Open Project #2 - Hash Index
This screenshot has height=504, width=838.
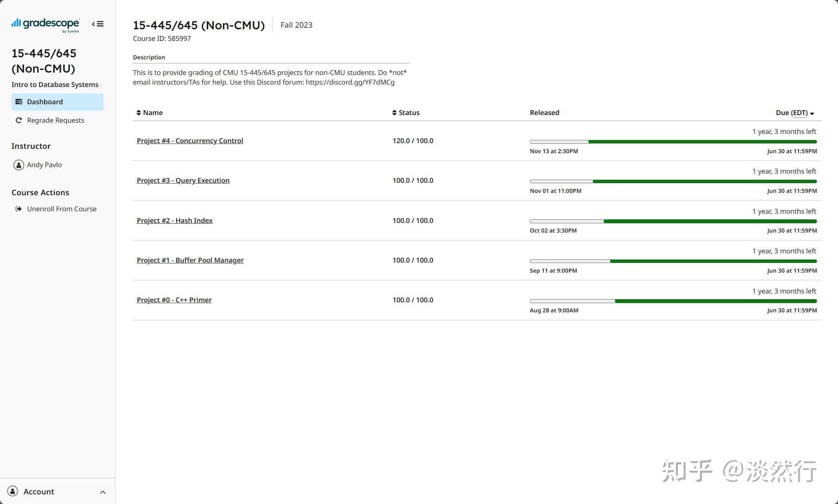click(x=175, y=221)
